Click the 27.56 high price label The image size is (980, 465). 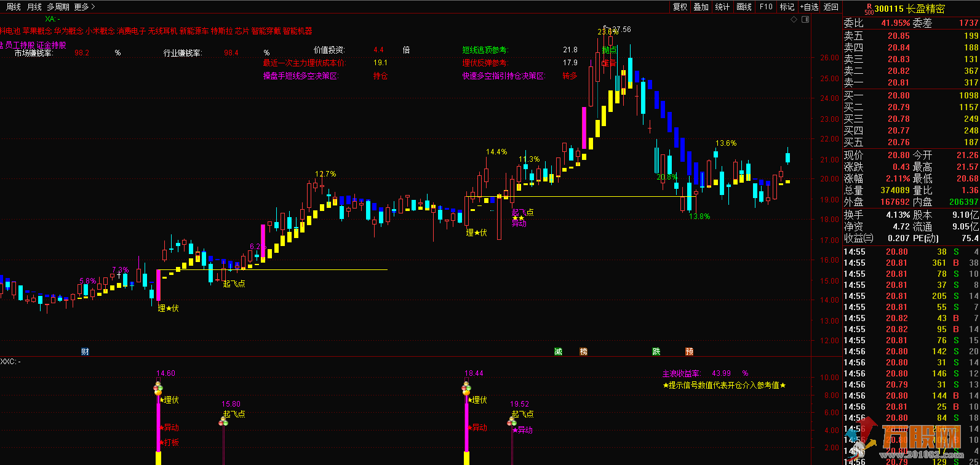pyautogui.click(x=621, y=30)
